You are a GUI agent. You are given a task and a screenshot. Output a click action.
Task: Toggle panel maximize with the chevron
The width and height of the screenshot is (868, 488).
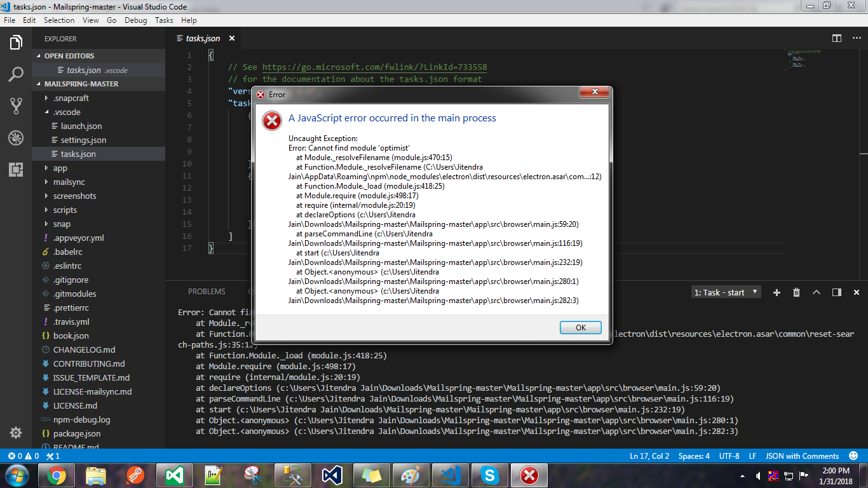[817, 292]
